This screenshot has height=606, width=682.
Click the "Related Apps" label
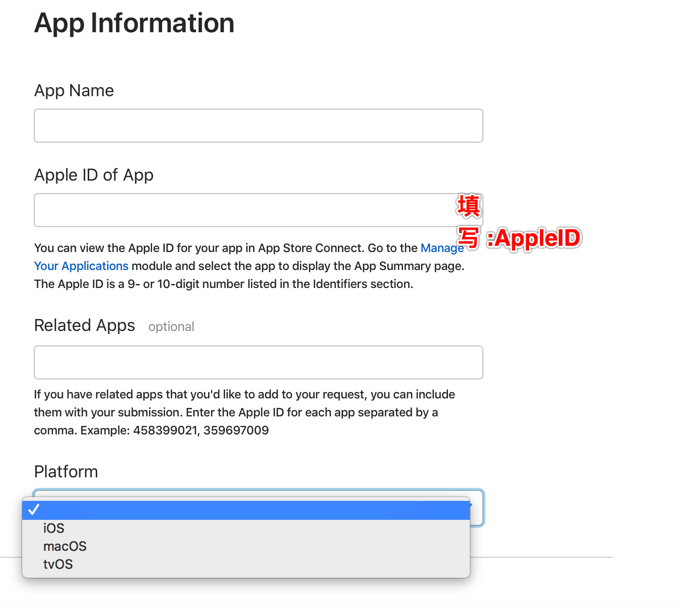(x=84, y=325)
